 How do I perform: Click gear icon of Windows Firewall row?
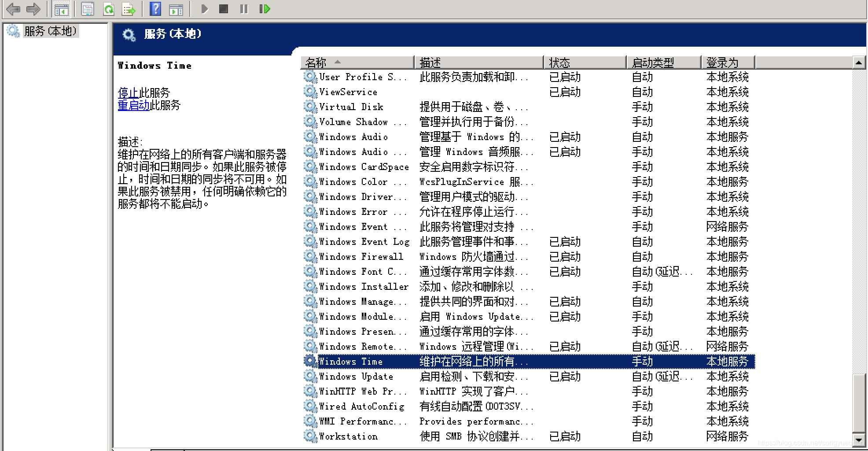point(310,256)
